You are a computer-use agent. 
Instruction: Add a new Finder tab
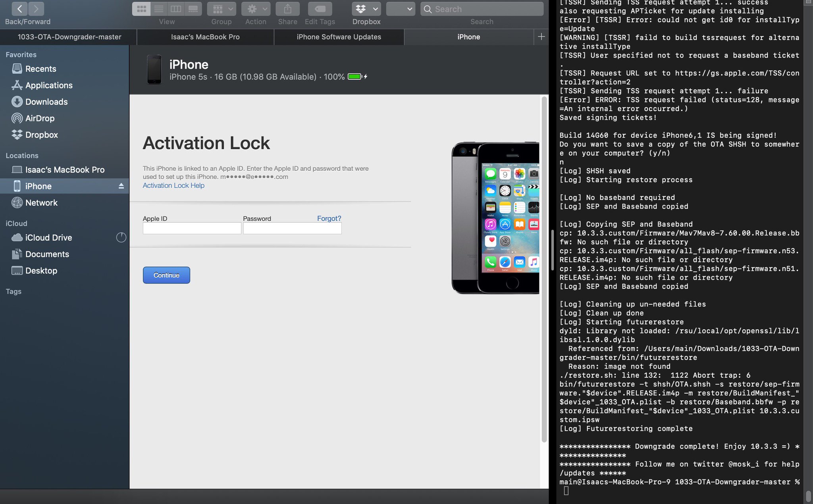click(541, 37)
